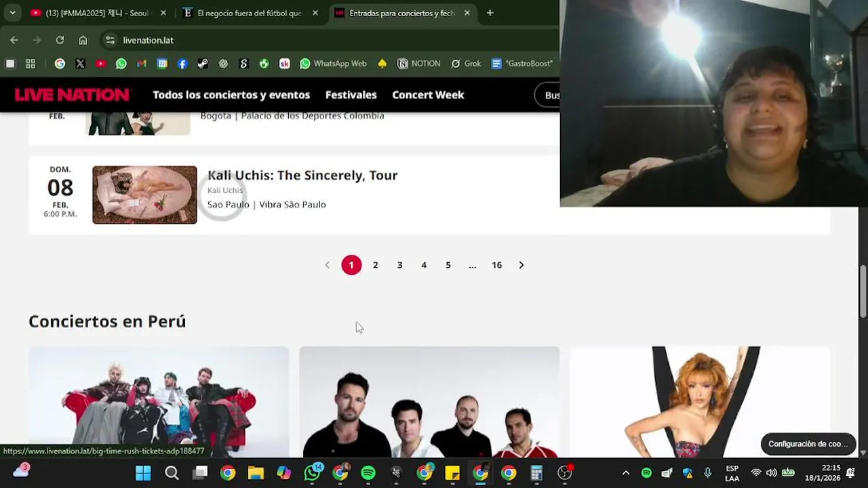Screen dimensions: 868x488
Task: Open the NOTION bookmark
Action: coord(418,64)
